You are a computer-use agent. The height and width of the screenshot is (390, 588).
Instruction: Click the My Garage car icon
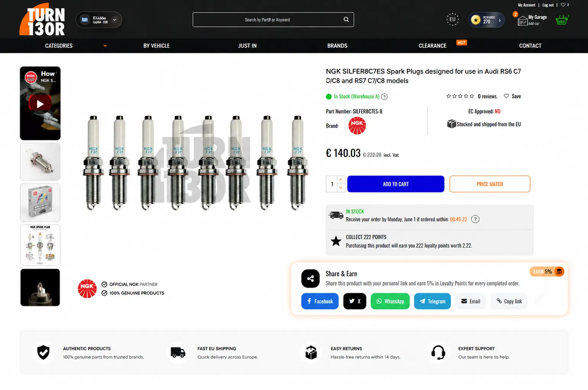pyautogui.click(x=522, y=21)
